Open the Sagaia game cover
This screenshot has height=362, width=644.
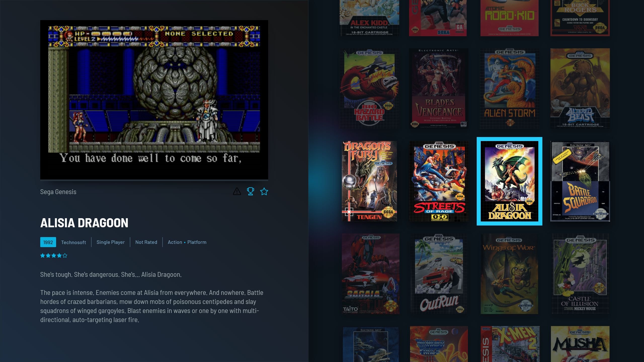point(371,274)
